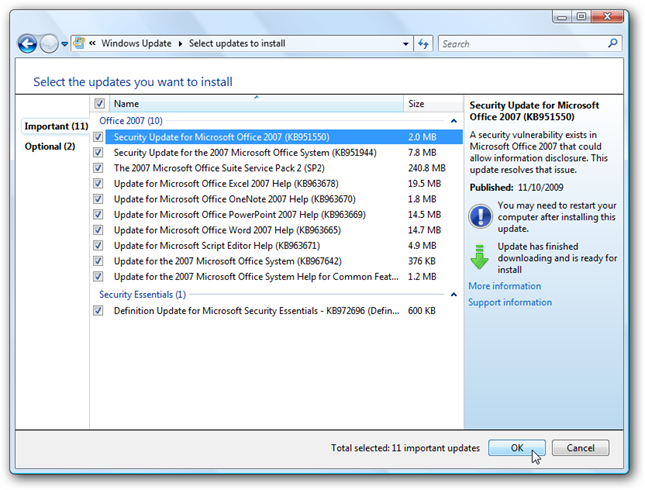Click the green download-ready arrow icon
The width and height of the screenshot is (645, 490).
(479, 257)
